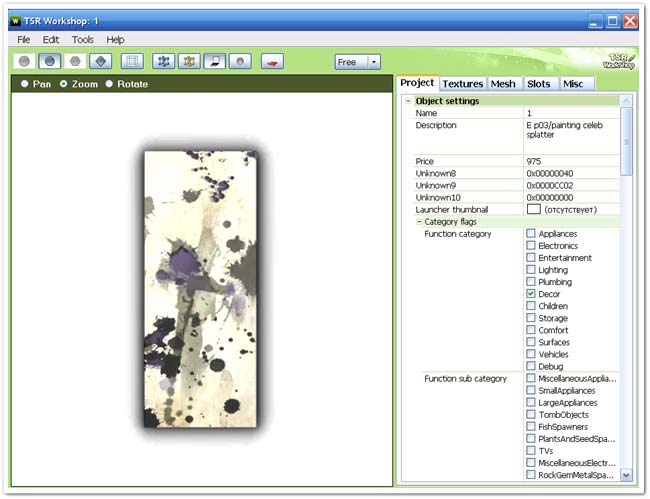
Task: Select the Zoom radio button
Action: 63,84
